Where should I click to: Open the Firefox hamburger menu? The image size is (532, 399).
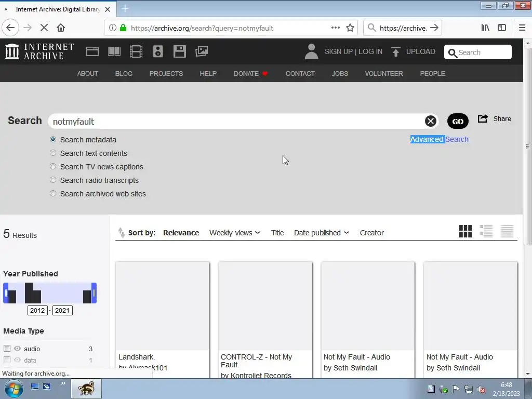[x=522, y=28]
